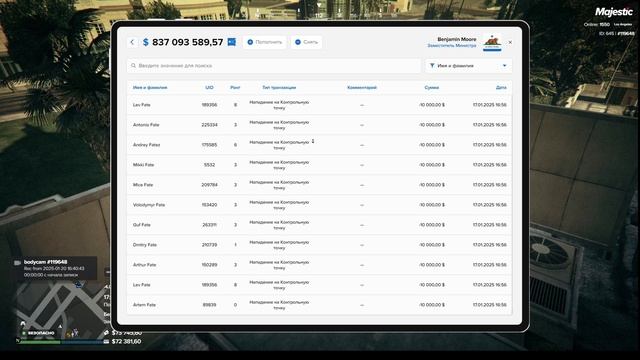This screenshot has width=640, height=360.
Task: Click the amount in the Mikki Fate row
Action: (x=432, y=165)
